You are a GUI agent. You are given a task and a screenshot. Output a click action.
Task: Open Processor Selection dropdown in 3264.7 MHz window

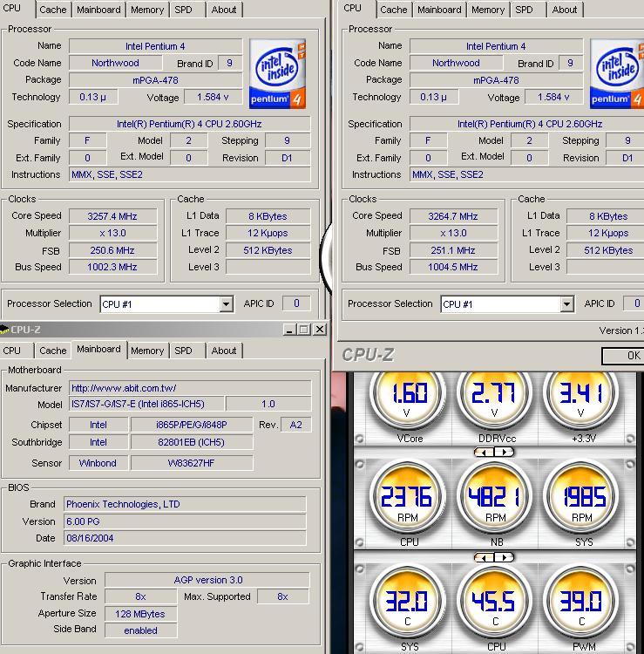coord(566,304)
